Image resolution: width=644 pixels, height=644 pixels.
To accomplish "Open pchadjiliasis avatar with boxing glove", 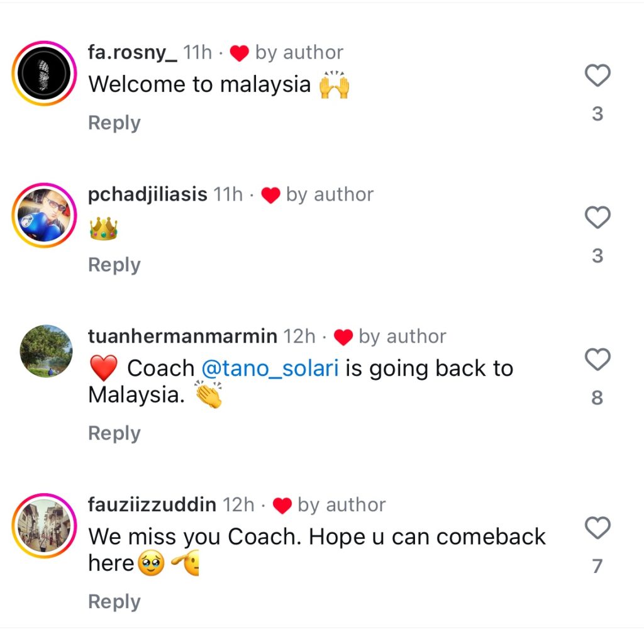I will tap(45, 215).
